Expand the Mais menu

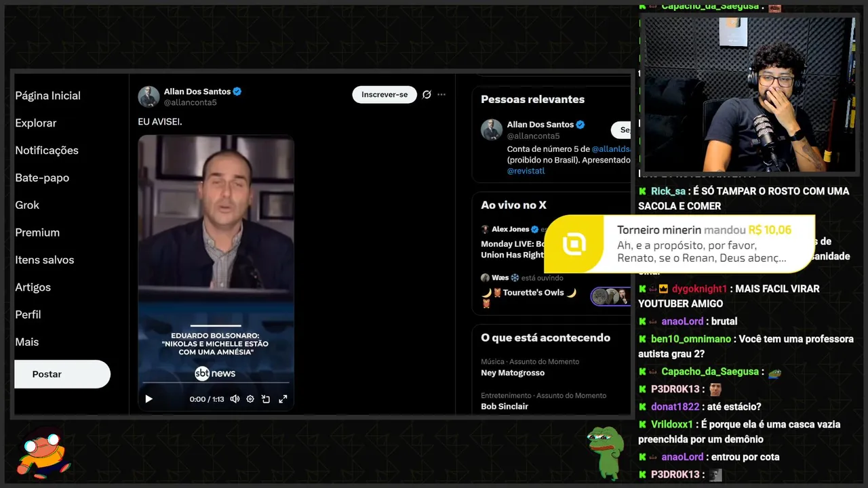(27, 342)
